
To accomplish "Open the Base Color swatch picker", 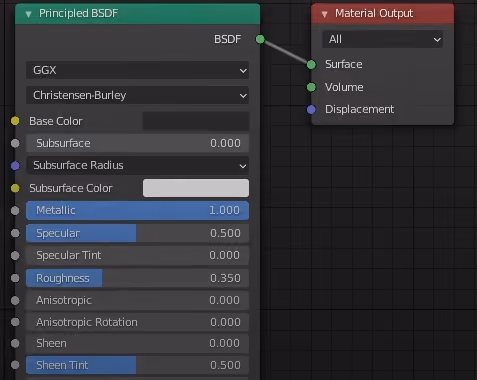I will click(196, 121).
